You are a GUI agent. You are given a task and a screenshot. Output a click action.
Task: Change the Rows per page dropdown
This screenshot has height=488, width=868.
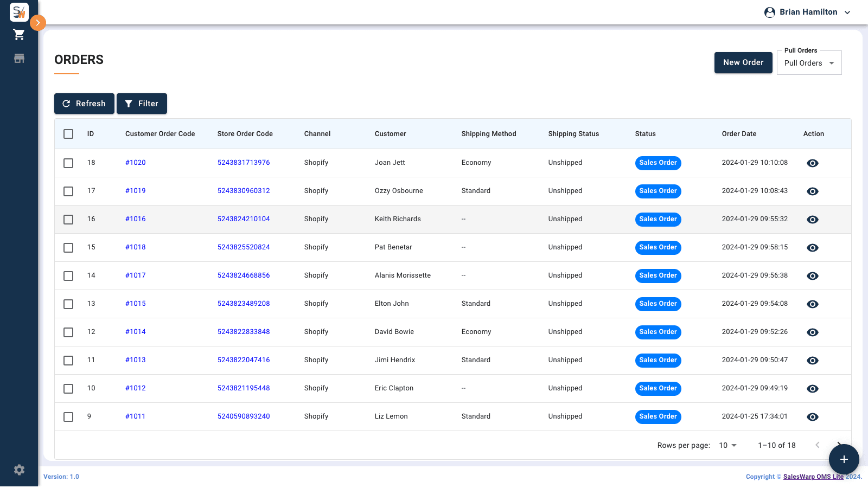[727, 445]
